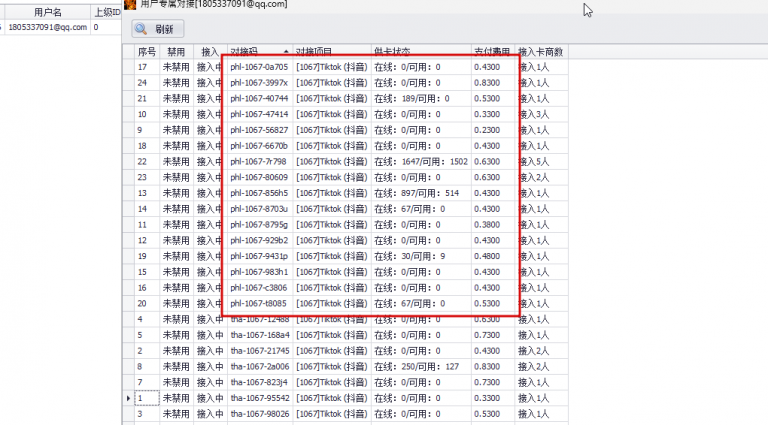
Task: Select code phl-1067-3997x
Action: point(259,83)
